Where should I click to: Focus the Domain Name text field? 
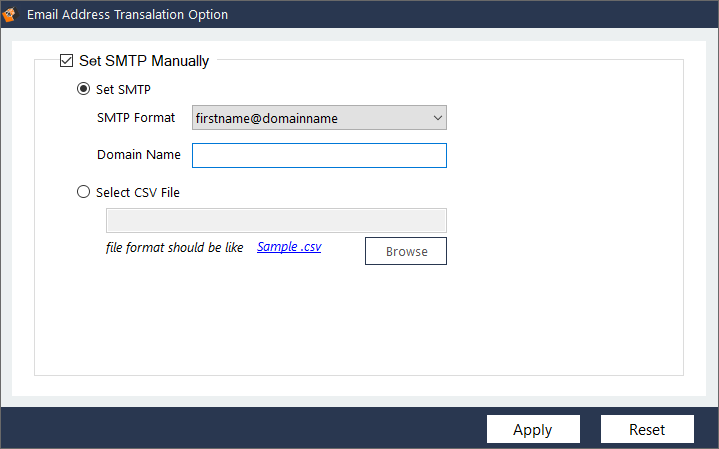pyautogui.click(x=319, y=155)
